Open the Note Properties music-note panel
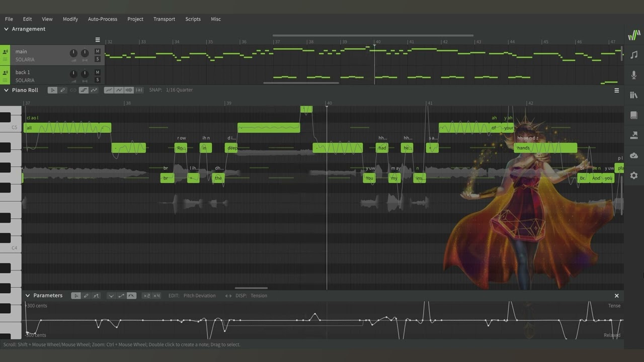Viewport: 644px width, 362px height. 633,55
